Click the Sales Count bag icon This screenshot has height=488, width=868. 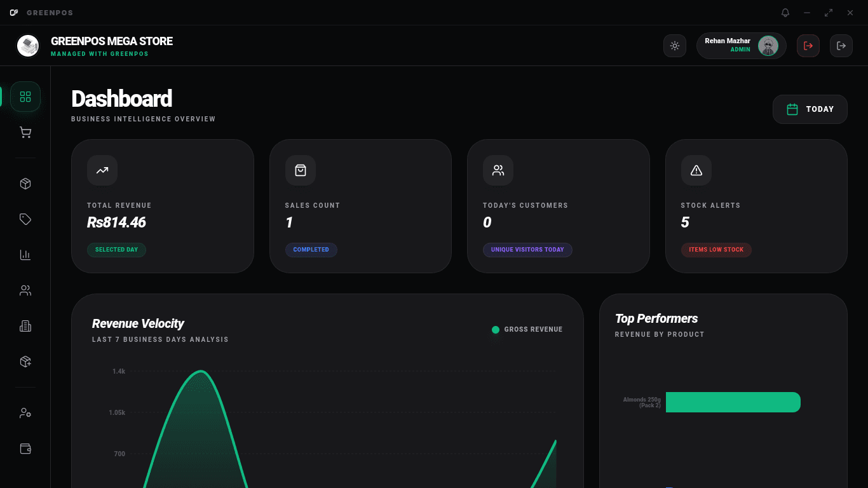(x=301, y=170)
